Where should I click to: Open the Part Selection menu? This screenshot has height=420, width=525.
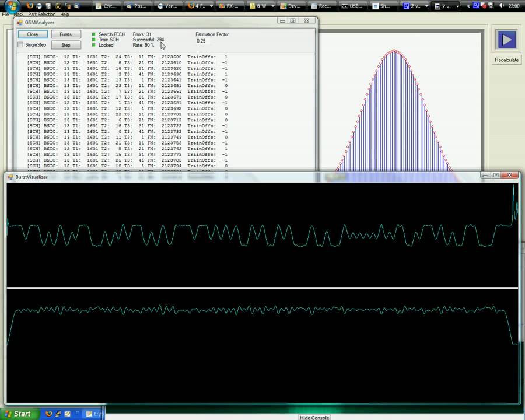coord(42,15)
